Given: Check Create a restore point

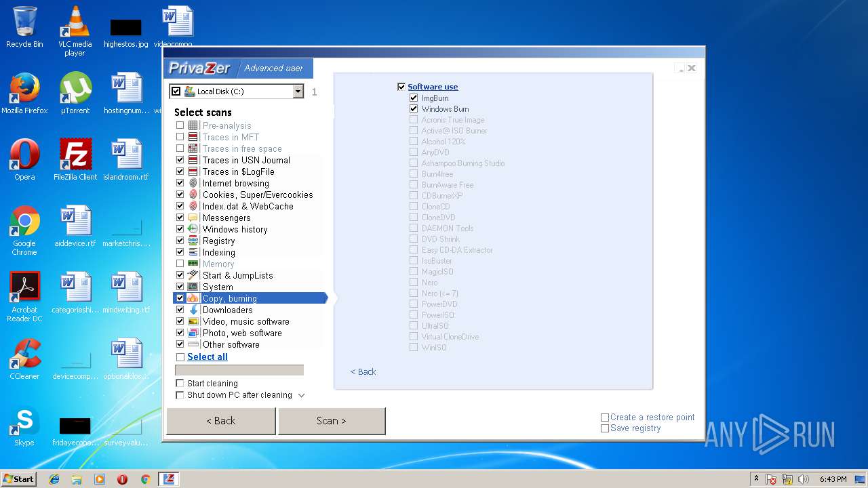Looking at the screenshot, I should pos(605,418).
